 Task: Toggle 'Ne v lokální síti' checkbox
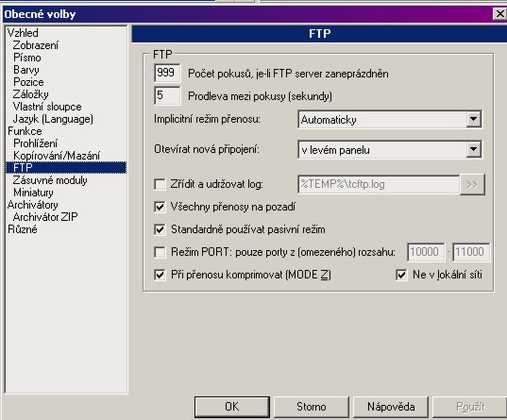point(401,275)
